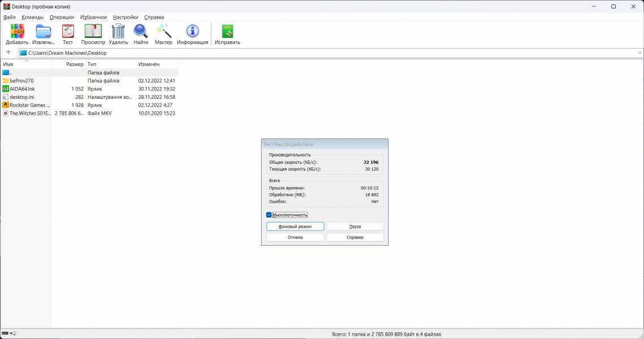Click the date 28.11.2022 16:58
The width and height of the screenshot is (644, 339).
coord(156,97)
